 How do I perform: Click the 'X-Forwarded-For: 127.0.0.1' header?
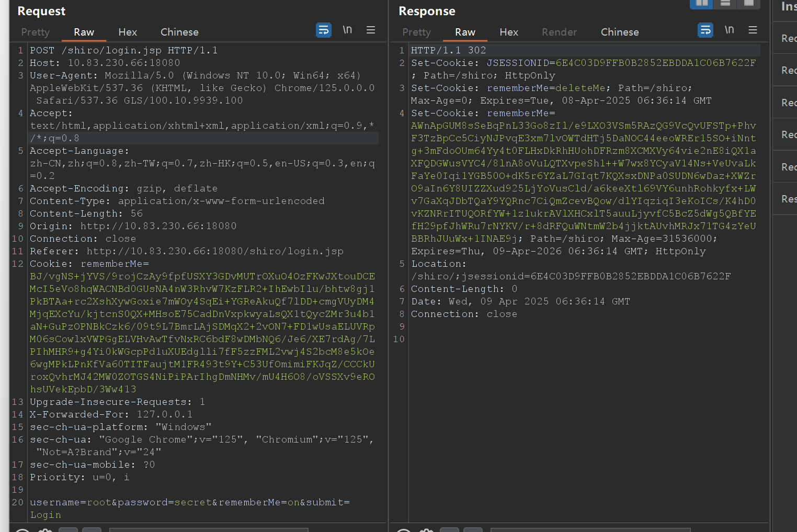click(x=111, y=414)
